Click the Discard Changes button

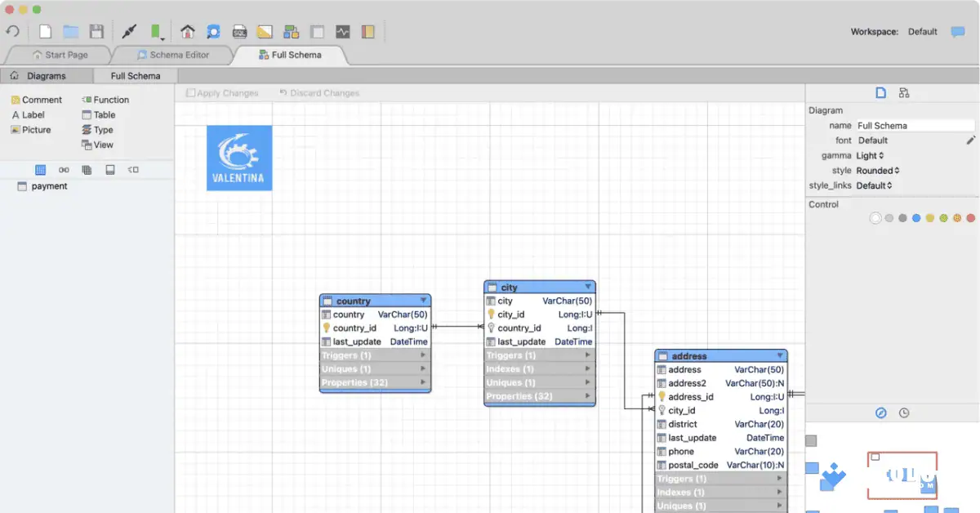tap(323, 92)
